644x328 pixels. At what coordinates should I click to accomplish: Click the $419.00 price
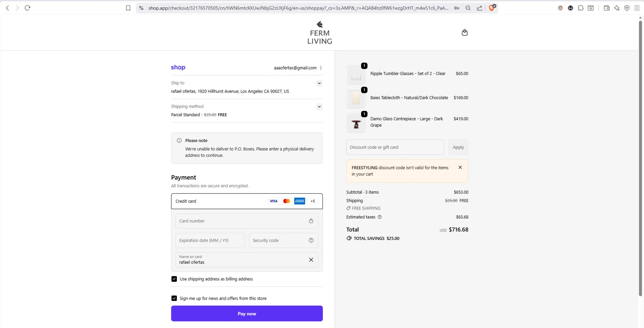[x=461, y=119]
